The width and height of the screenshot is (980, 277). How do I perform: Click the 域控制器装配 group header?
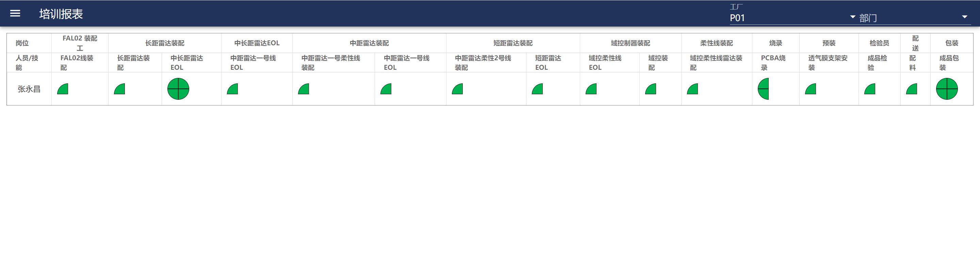631,43
